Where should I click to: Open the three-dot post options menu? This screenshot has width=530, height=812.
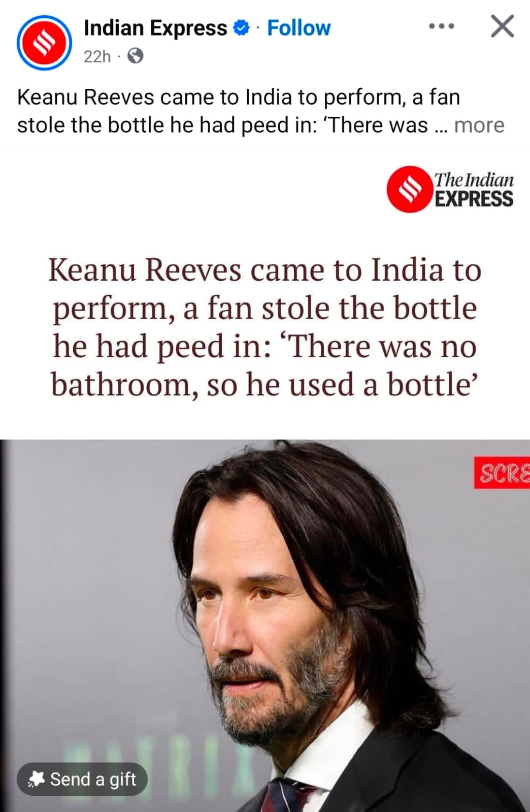pyautogui.click(x=441, y=26)
